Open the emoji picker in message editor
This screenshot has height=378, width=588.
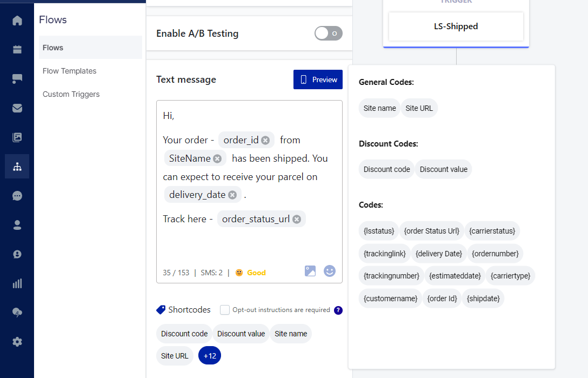(330, 271)
